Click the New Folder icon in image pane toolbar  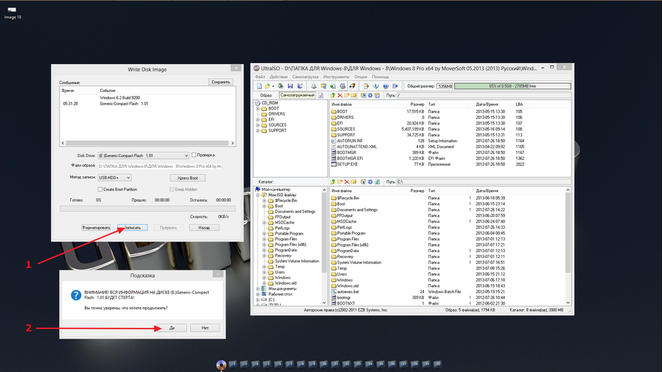[x=347, y=95]
